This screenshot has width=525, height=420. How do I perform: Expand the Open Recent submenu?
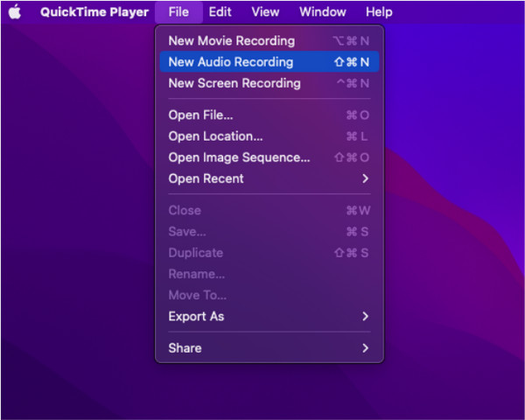tap(269, 178)
